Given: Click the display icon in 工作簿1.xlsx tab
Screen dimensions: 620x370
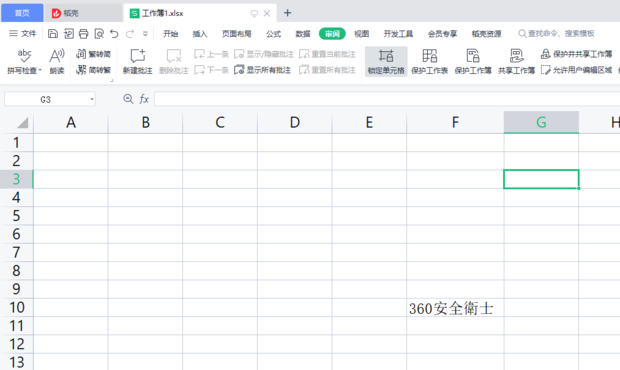Looking at the screenshot, I should (254, 13).
